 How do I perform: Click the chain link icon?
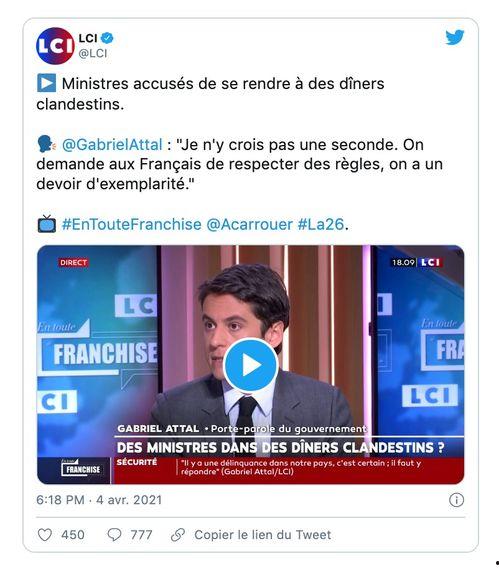178,535
